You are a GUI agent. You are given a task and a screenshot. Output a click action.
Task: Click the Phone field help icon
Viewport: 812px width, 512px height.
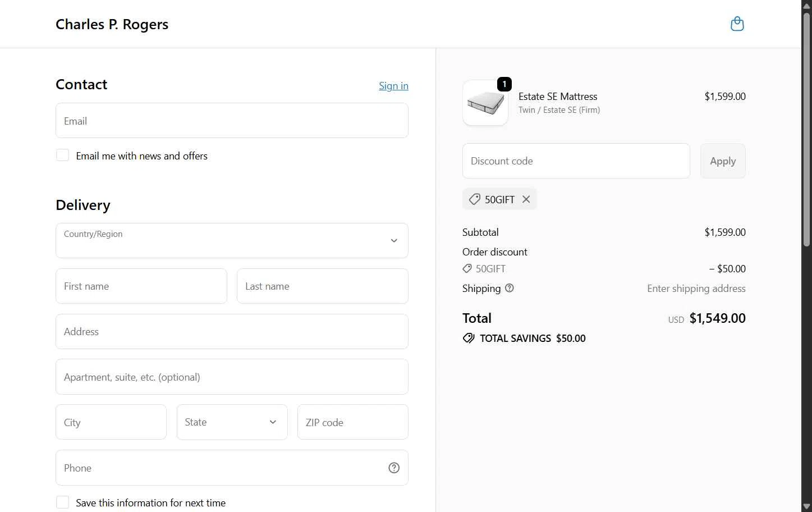(x=394, y=468)
